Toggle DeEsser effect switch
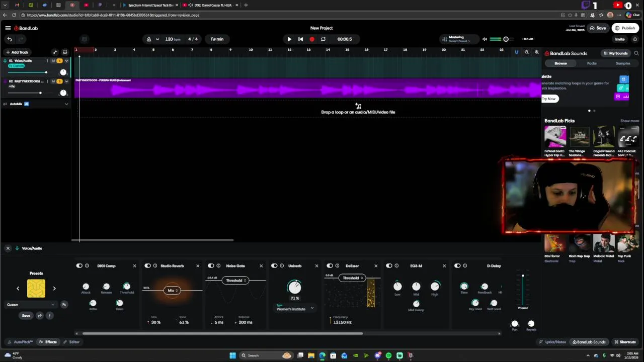 330,266
